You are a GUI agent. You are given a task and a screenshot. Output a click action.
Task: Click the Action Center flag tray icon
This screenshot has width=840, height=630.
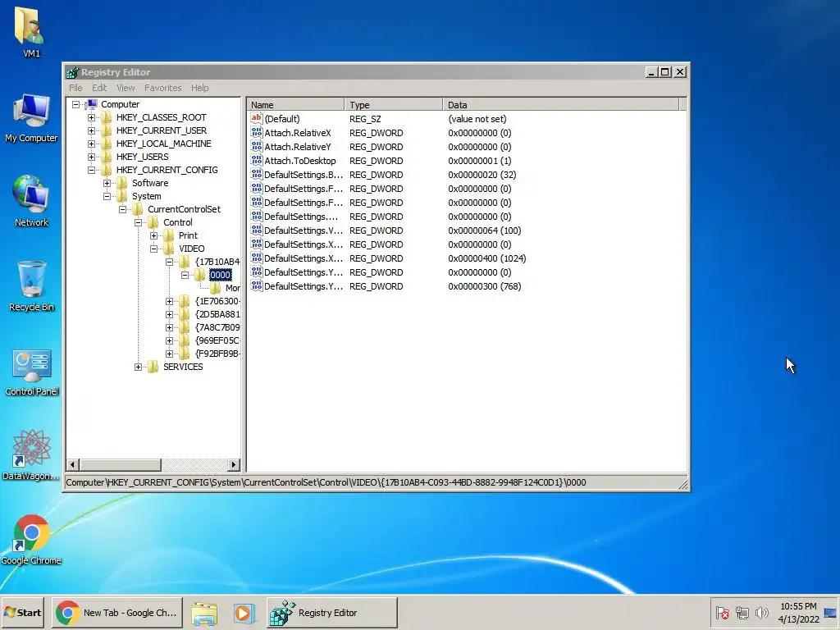(x=722, y=612)
